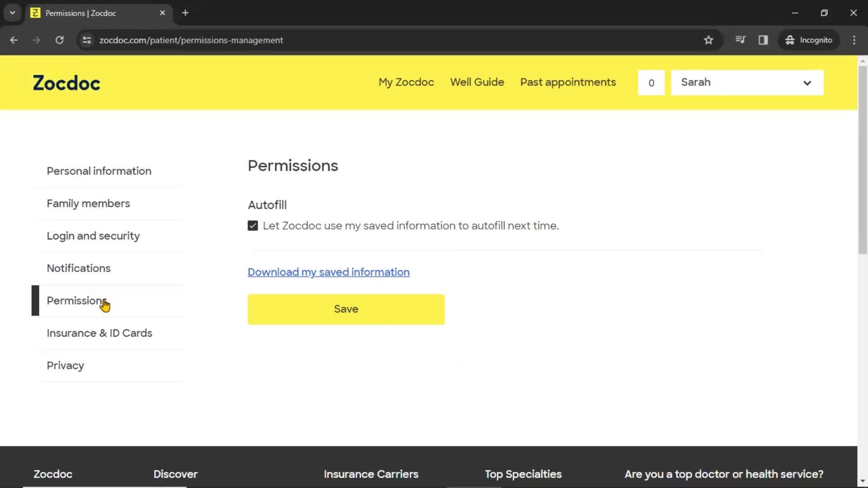This screenshot has height=488, width=868.
Task: Go to My Zocdoc
Action: pos(406,82)
